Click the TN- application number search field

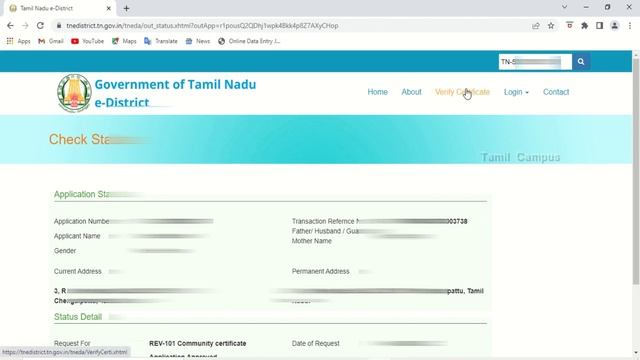click(x=535, y=62)
